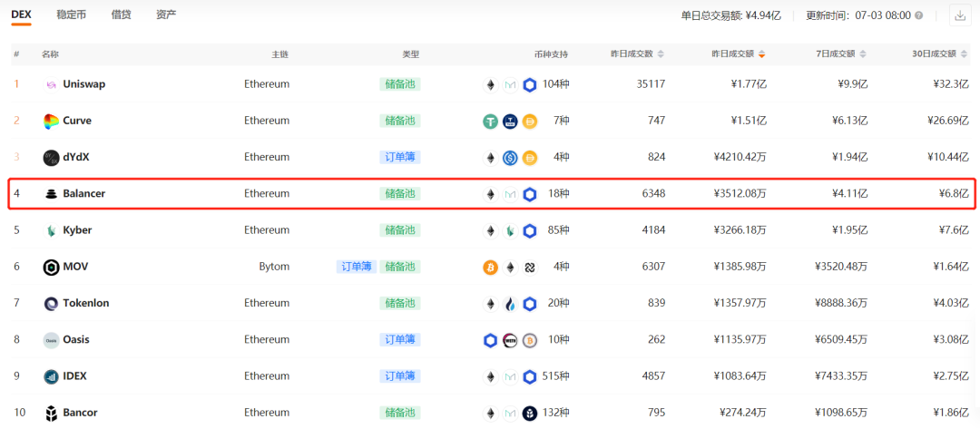This screenshot has width=980, height=429.
Task: Click the 类型 column header
Action: pyautogui.click(x=411, y=54)
